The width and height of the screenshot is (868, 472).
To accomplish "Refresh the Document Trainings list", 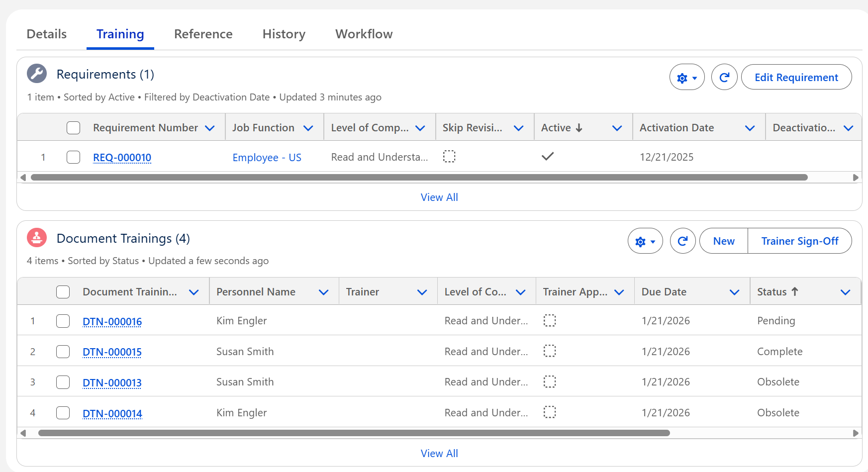I will click(x=682, y=241).
